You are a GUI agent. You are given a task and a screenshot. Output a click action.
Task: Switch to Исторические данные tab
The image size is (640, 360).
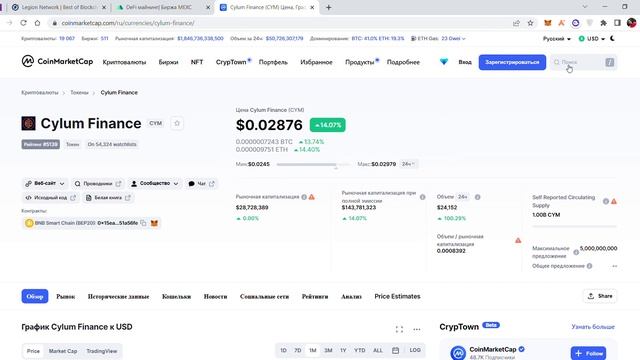click(118, 296)
